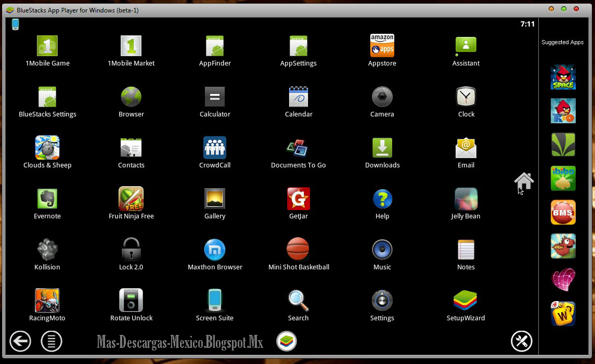Open the Music app
Screen dimensions: 595x364
[382, 250]
